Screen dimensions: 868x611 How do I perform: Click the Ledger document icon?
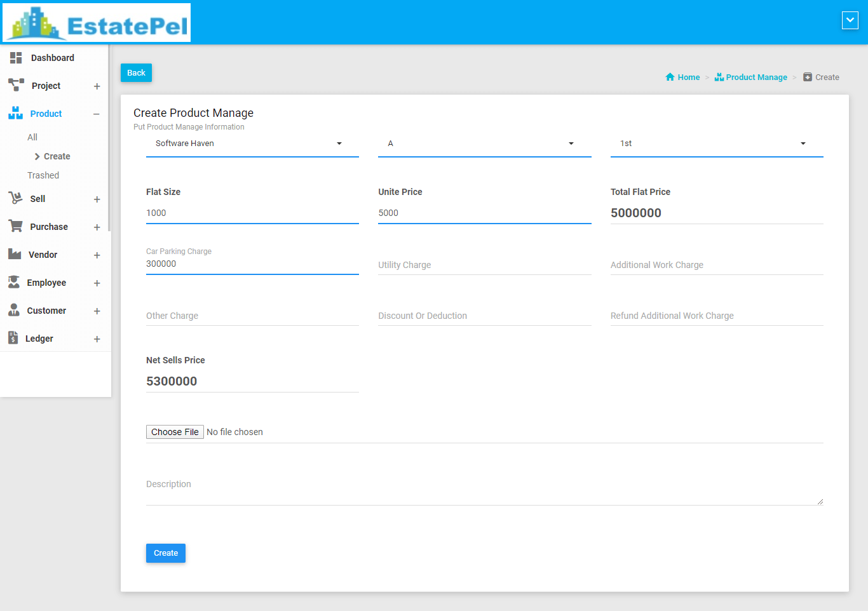tap(13, 338)
